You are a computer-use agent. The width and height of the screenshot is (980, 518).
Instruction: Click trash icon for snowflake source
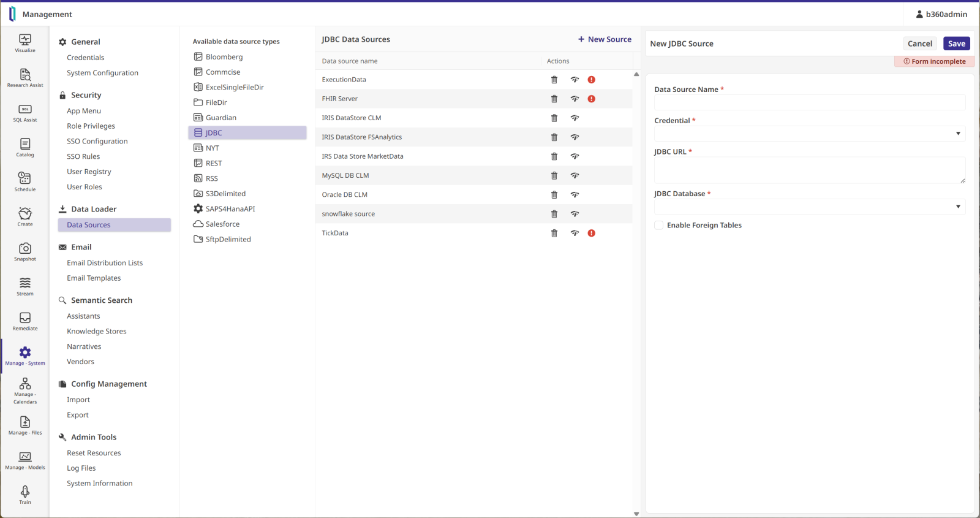pyautogui.click(x=554, y=214)
